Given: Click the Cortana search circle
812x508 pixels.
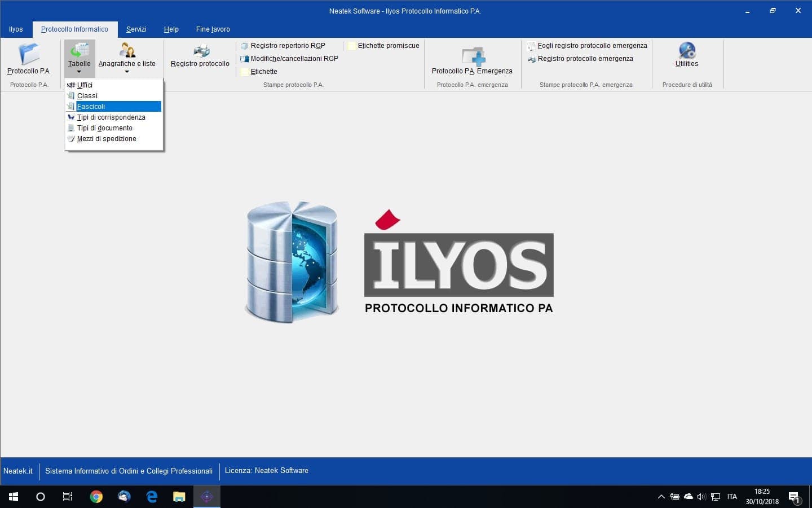Looking at the screenshot, I should (41, 497).
